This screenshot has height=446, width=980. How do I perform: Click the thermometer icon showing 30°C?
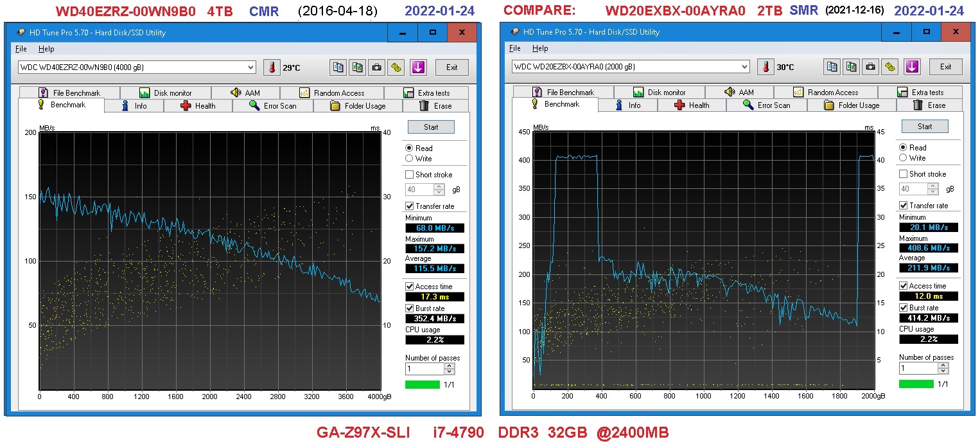[766, 67]
